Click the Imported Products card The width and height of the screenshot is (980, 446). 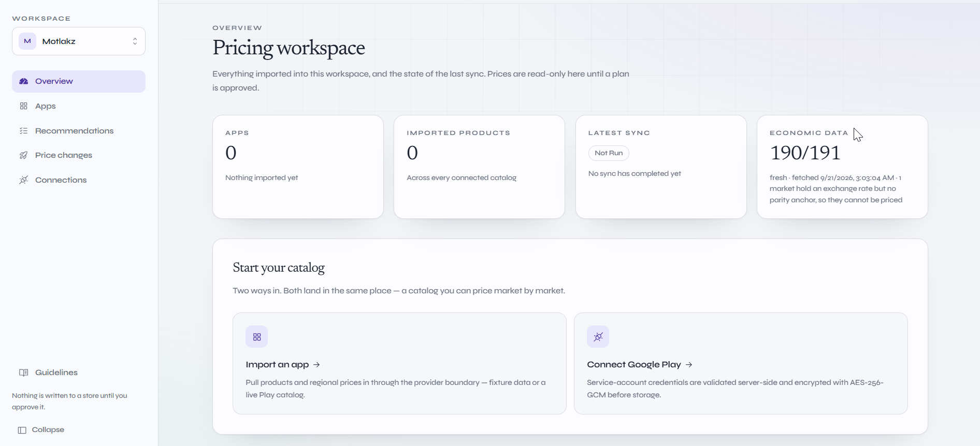point(479,167)
